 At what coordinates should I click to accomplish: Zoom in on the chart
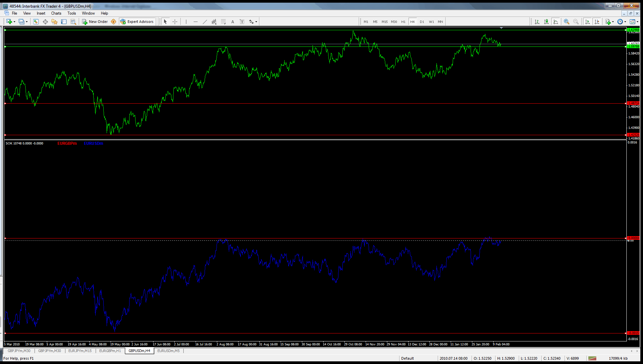coord(567,22)
